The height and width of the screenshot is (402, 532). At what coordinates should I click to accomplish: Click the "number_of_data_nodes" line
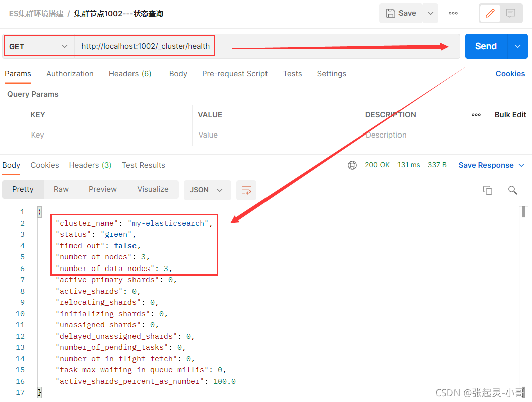coord(113,269)
